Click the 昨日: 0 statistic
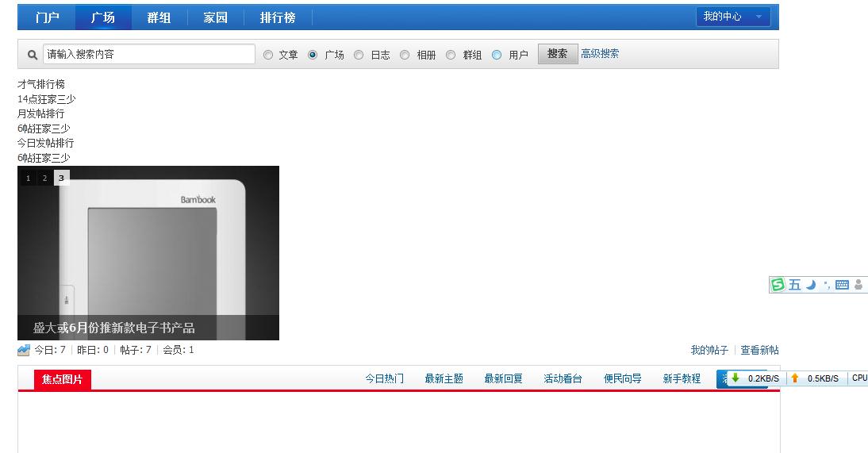 [93, 350]
